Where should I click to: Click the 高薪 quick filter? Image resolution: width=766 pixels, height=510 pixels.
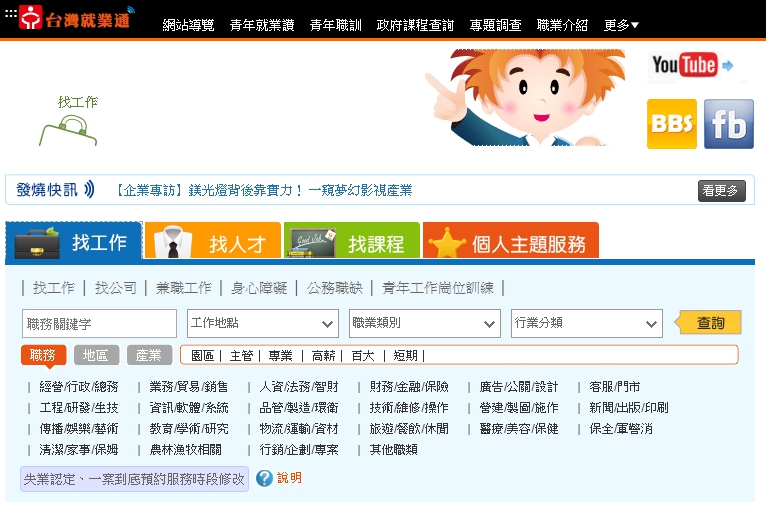[x=323, y=356]
